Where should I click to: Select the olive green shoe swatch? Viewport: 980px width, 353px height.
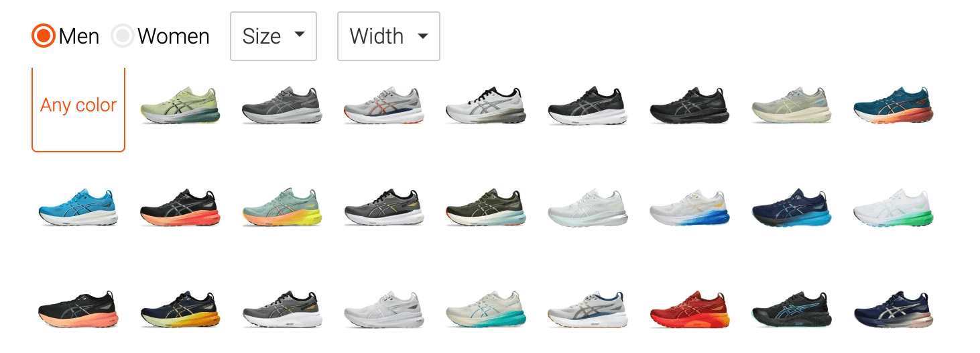pos(486,207)
